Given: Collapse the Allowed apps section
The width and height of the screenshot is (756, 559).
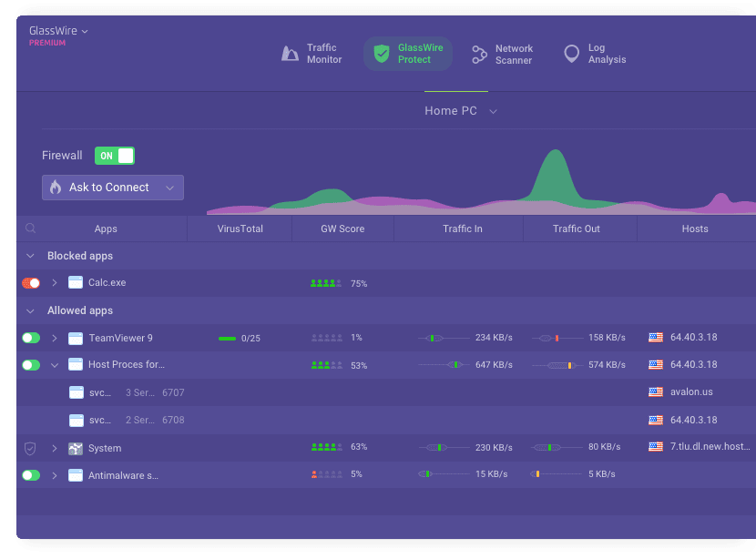Looking at the screenshot, I should pos(30,310).
